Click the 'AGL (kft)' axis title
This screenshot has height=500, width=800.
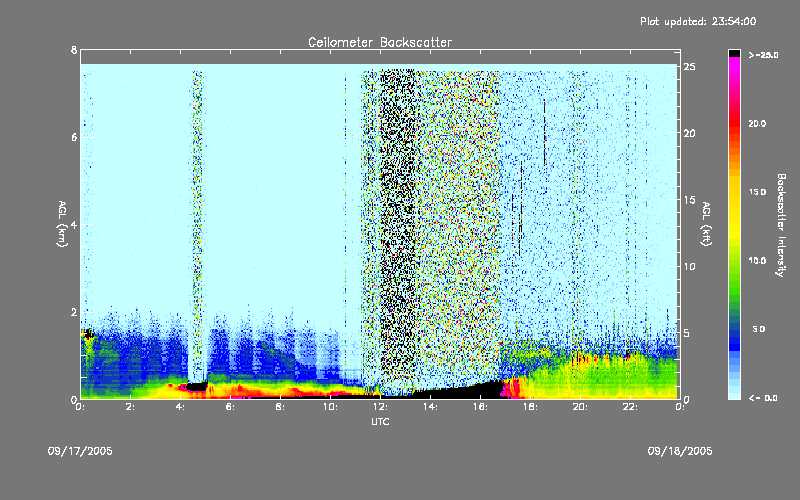coord(706,224)
